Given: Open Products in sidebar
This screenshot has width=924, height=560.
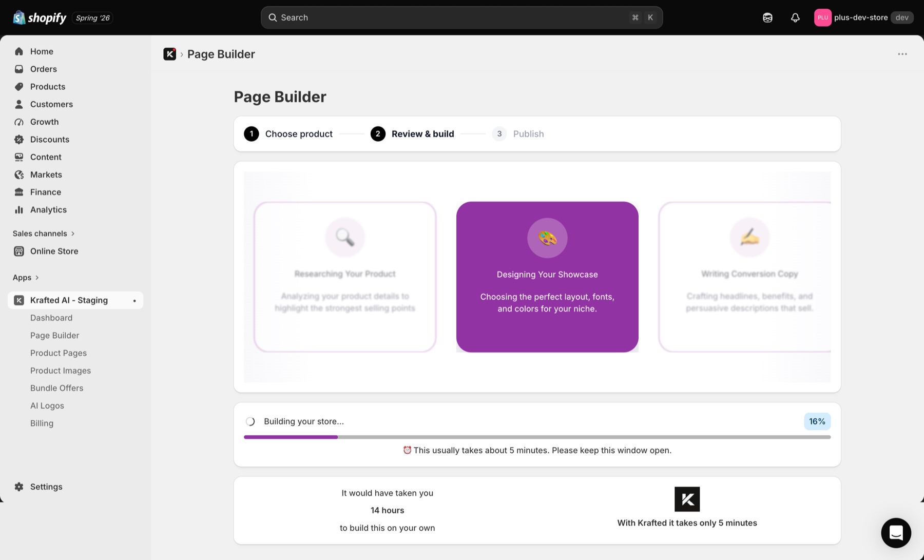Looking at the screenshot, I should pos(48,86).
